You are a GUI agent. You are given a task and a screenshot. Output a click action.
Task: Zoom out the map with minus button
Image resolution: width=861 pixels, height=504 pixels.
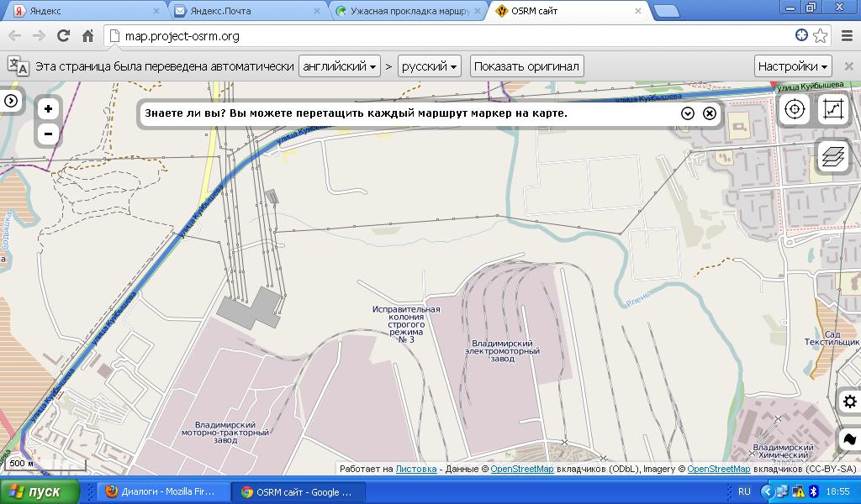point(49,134)
